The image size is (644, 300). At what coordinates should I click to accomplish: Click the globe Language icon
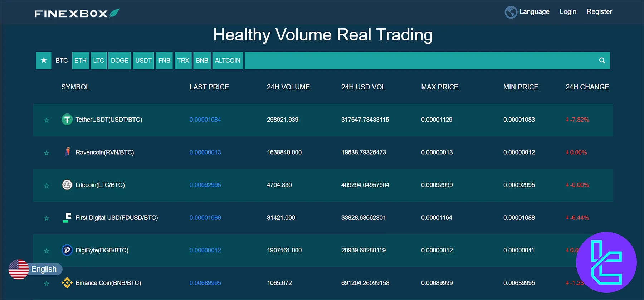point(511,12)
